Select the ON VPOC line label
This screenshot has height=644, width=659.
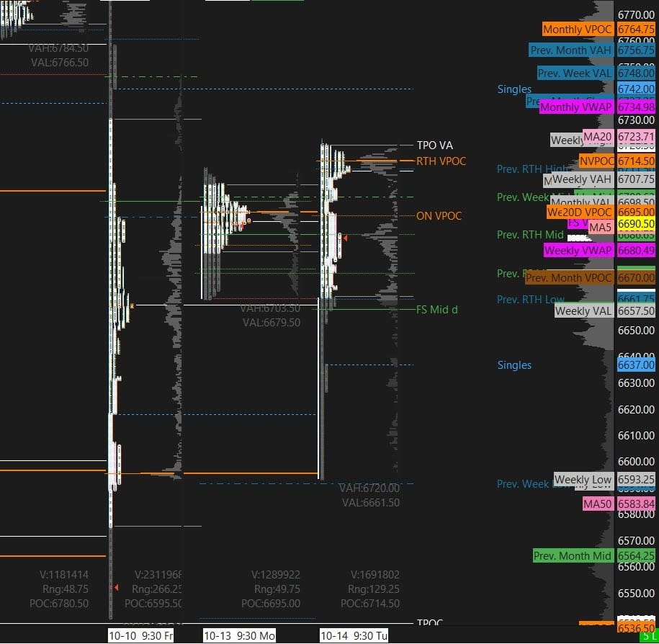[x=439, y=216]
